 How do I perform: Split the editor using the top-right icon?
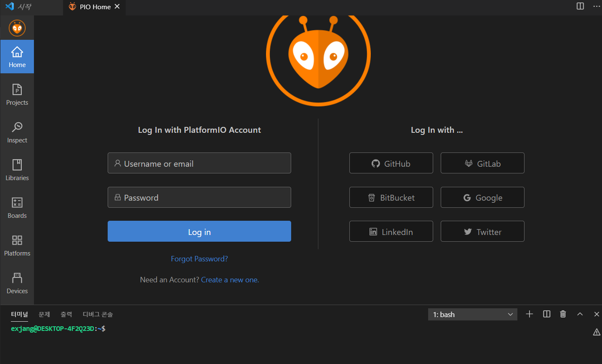point(579,6)
